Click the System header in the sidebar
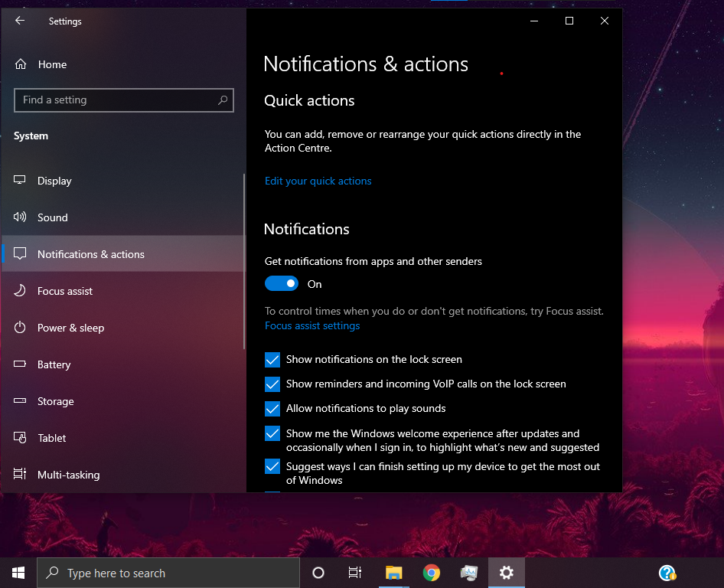 point(31,136)
